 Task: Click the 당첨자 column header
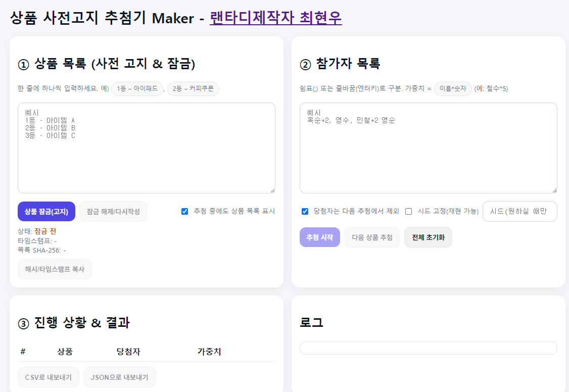(x=128, y=352)
